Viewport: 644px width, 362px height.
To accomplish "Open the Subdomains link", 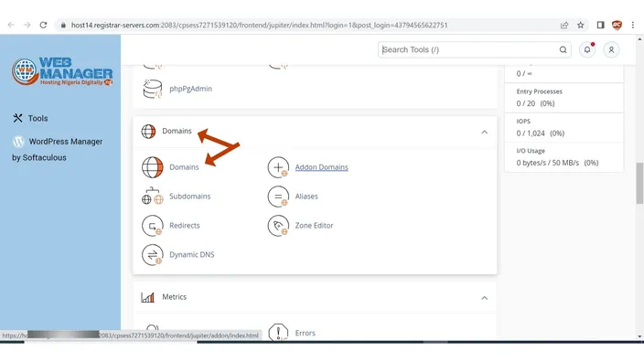I will pos(189,197).
